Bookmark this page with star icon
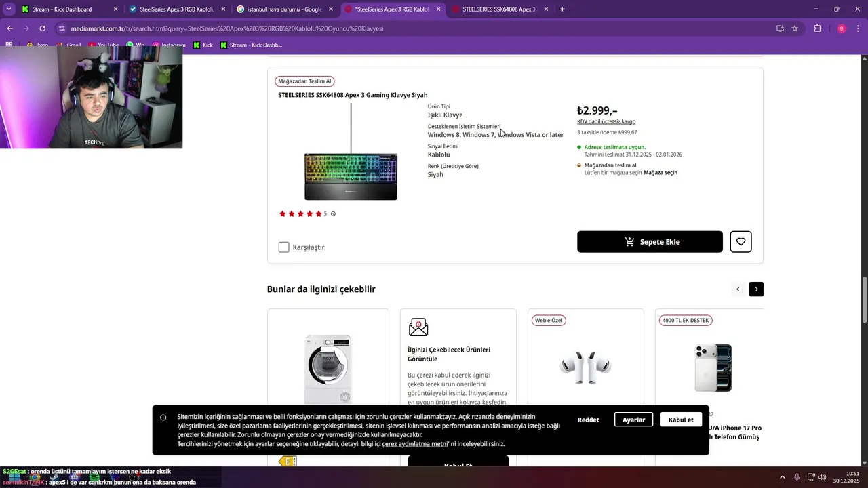Image resolution: width=868 pixels, height=488 pixels. click(795, 28)
